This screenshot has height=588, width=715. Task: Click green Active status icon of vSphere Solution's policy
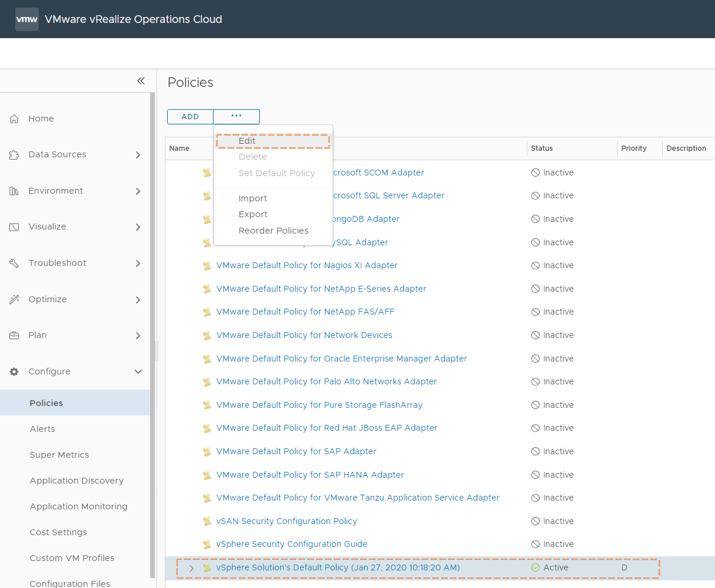(535, 567)
